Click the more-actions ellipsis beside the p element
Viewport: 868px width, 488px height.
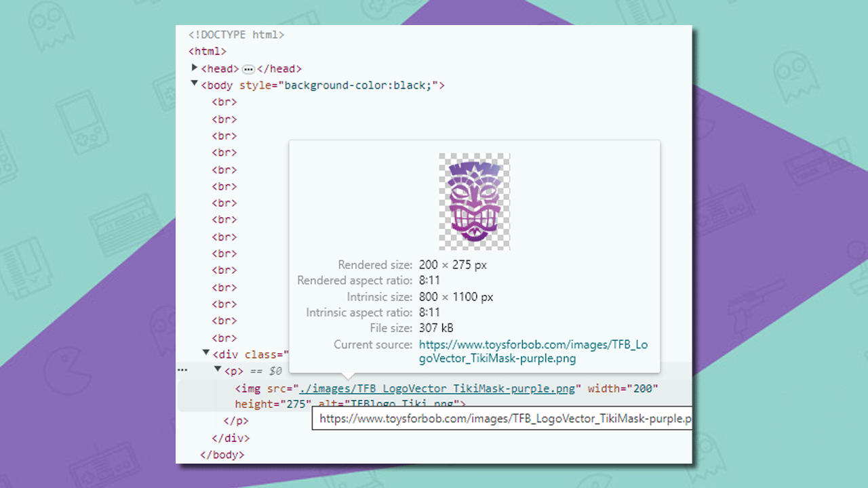(x=182, y=369)
